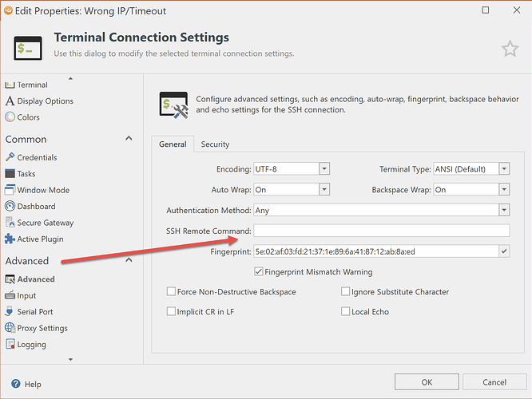Select the Colors sidebar item
The image size is (532, 399).
[28, 117]
